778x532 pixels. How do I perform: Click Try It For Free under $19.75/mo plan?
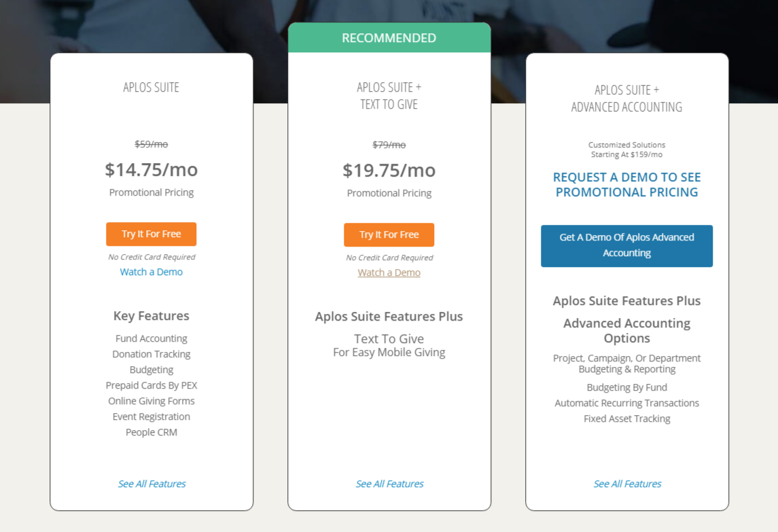point(389,234)
